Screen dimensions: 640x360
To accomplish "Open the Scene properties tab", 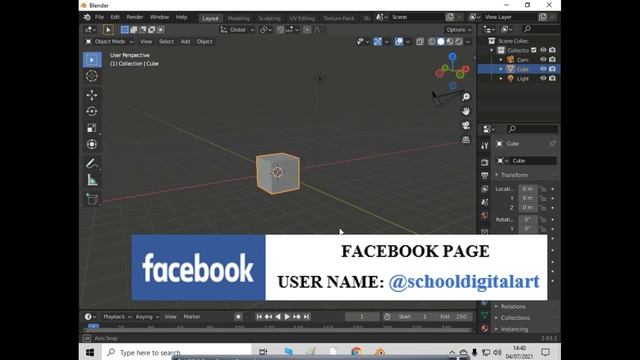I will [484, 202].
